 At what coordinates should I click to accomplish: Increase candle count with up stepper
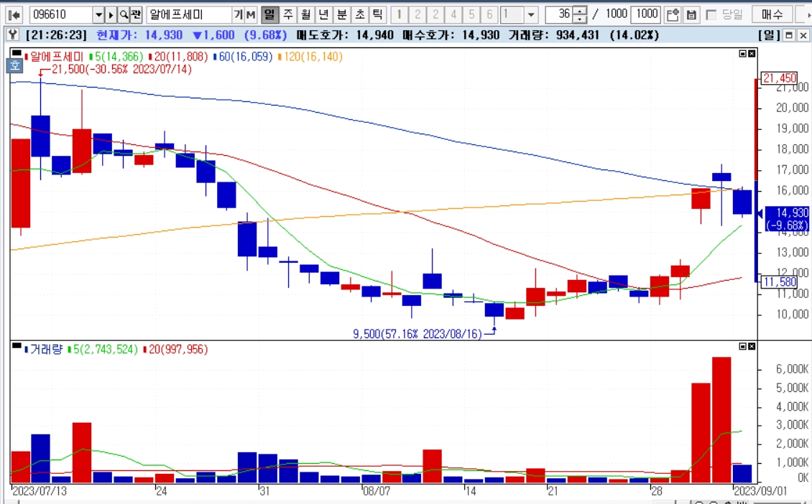coord(580,10)
